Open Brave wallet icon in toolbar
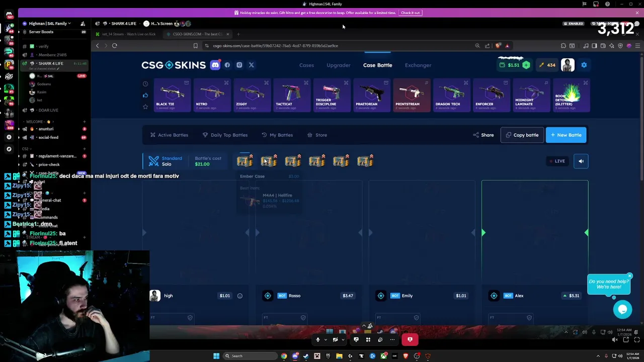 coord(603,46)
